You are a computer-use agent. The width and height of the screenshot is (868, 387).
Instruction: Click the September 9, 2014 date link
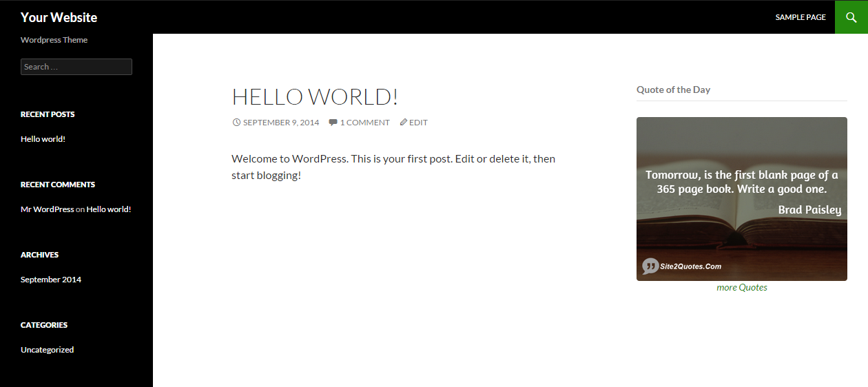pyautogui.click(x=281, y=123)
